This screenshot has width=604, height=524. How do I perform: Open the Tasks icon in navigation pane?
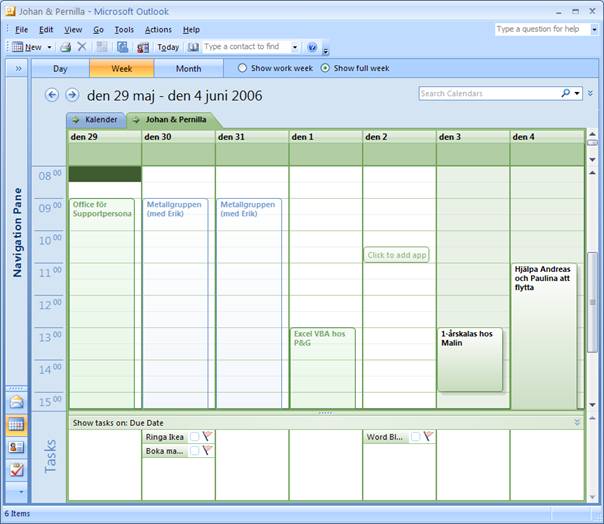coord(17,470)
